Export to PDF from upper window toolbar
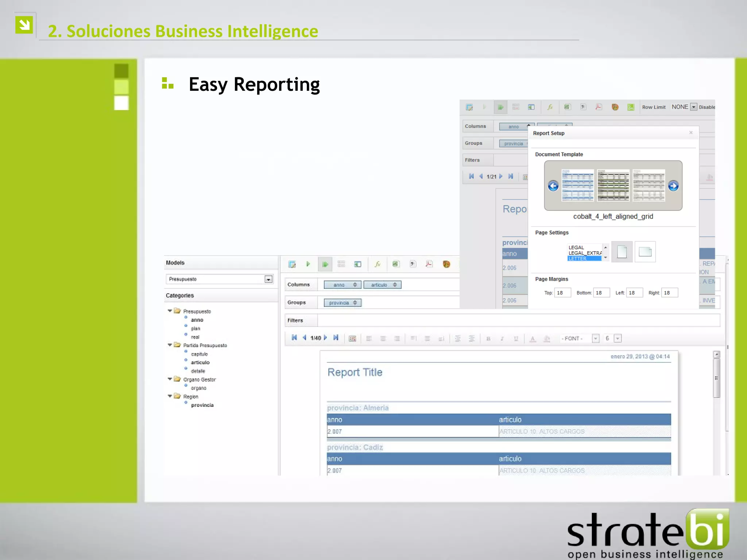Screen dimensions: 747x560 click(x=599, y=107)
